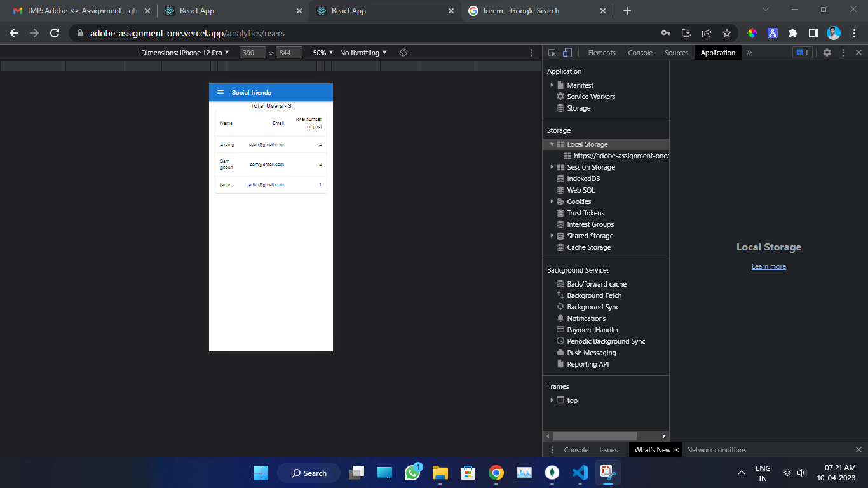Screen dimensions: 868x488
Task: Open the Dimensions iPhone 12 Pro dropdown
Action: pyautogui.click(x=185, y=53)
